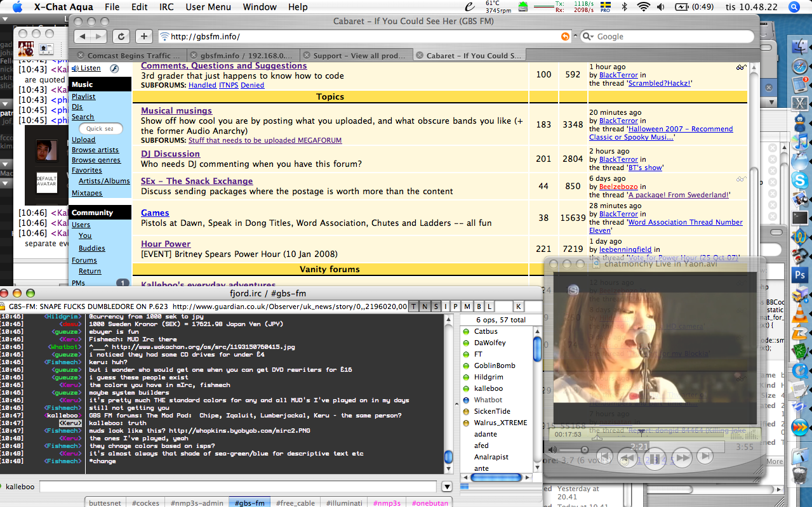Open the 'Hour Power' forum link
Image resolution: width=812 pixels, height=507 pixels.
click(x=166, y=244)
